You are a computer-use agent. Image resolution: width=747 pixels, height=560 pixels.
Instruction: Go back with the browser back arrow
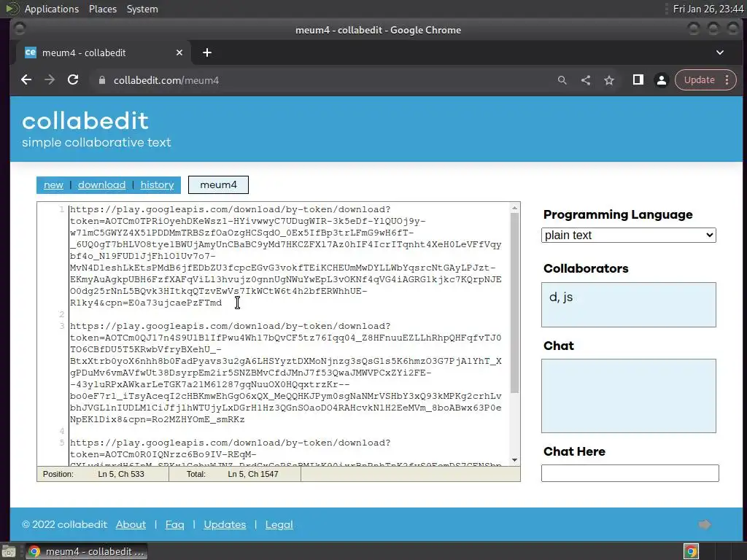point(26,80)
